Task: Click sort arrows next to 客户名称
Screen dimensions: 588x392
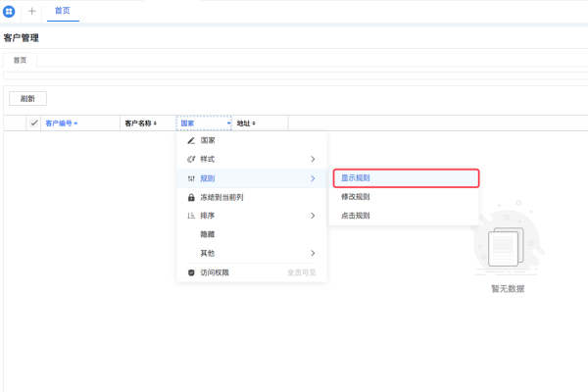Action: coord(155,123)
